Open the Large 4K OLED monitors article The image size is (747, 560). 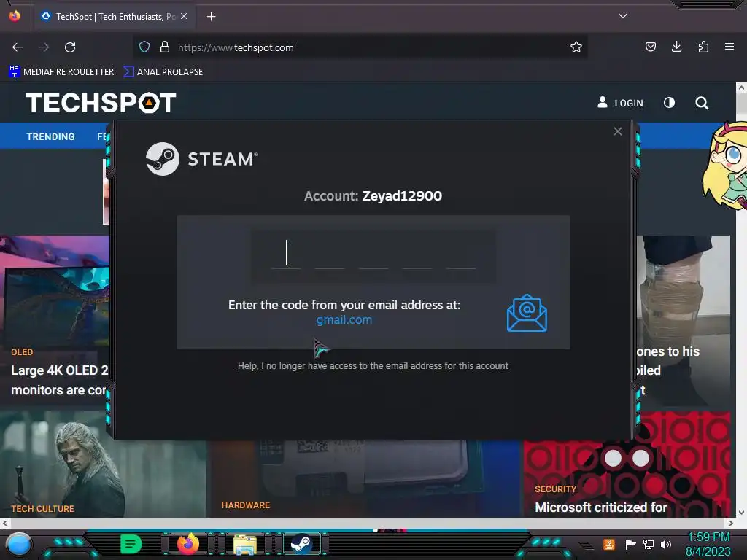(x=60, y=380)
